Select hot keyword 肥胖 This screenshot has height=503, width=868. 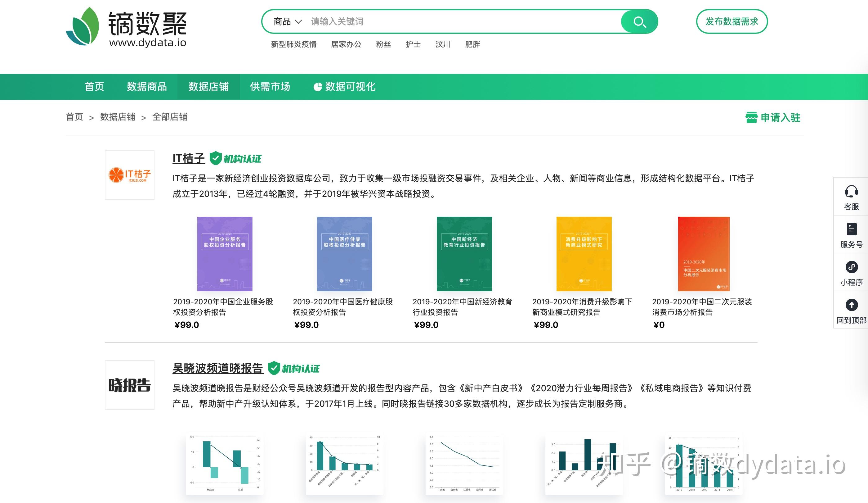coord(472,44)
